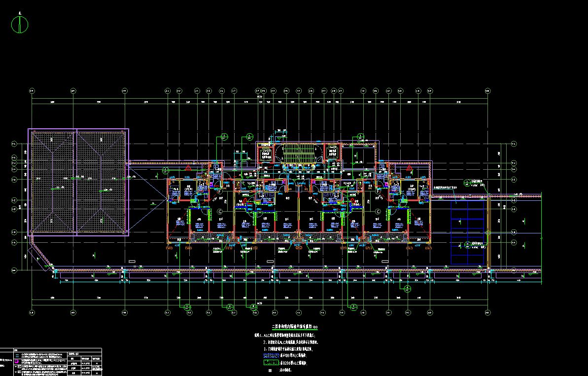Screen dimensions: 588x376
Task: Select the top-left grid axis bubble
Action: coord(32,91)
